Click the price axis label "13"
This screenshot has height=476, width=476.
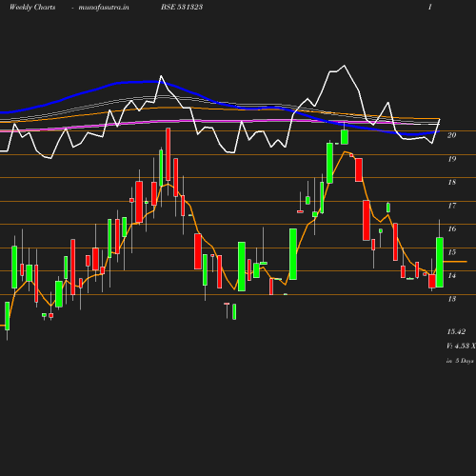(452, 299)
